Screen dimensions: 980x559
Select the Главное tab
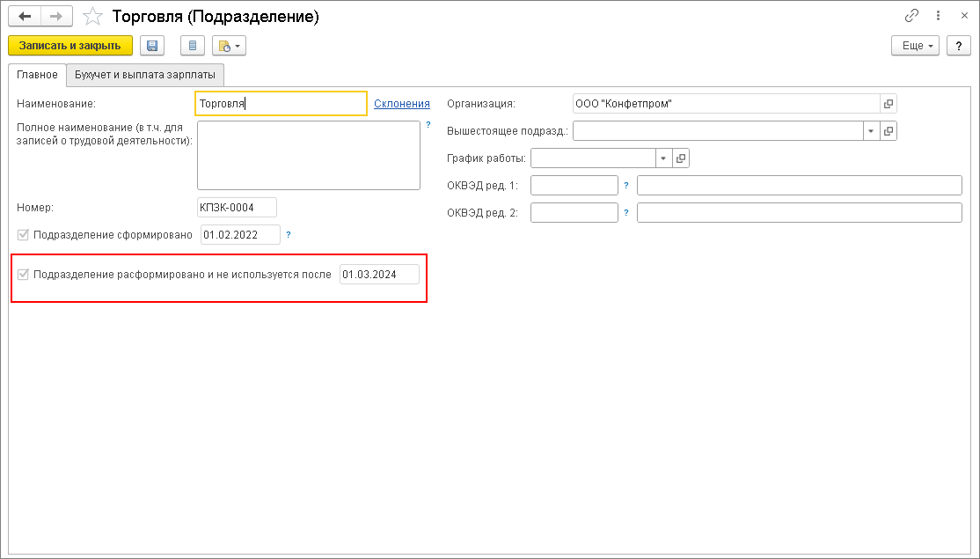[x=38, y=75]
